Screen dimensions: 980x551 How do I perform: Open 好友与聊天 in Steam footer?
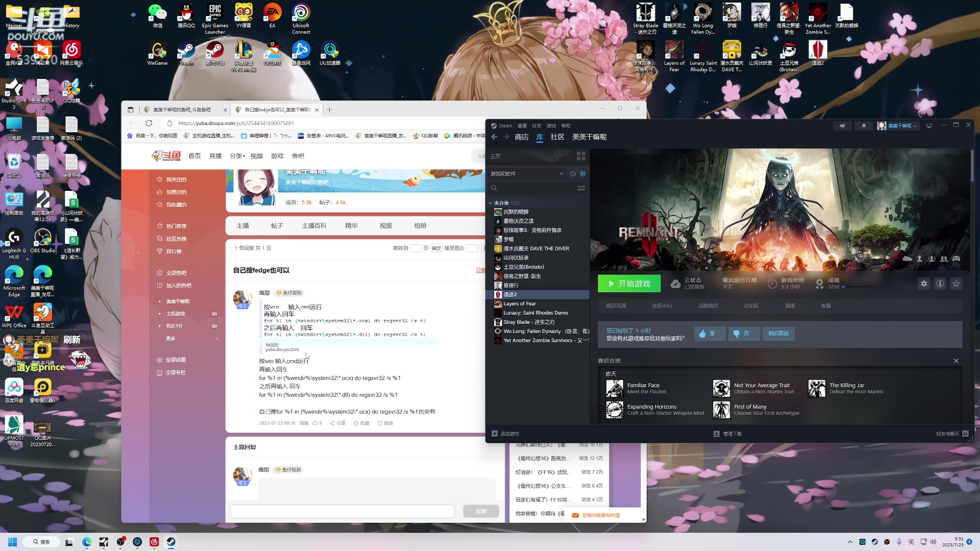tap(951, 434)
